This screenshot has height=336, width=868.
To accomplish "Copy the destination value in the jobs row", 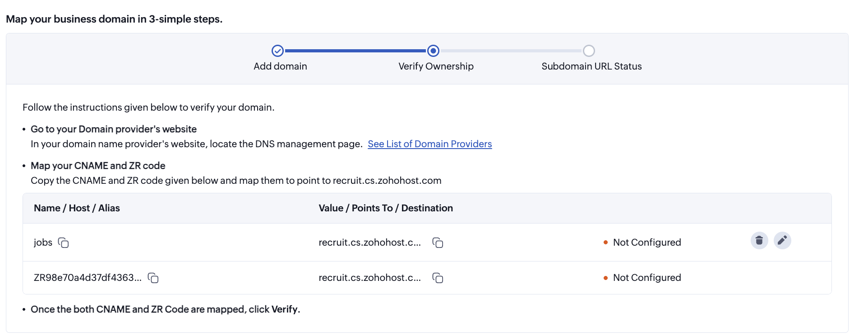I will pyautogui.click(x=438, y=243).
